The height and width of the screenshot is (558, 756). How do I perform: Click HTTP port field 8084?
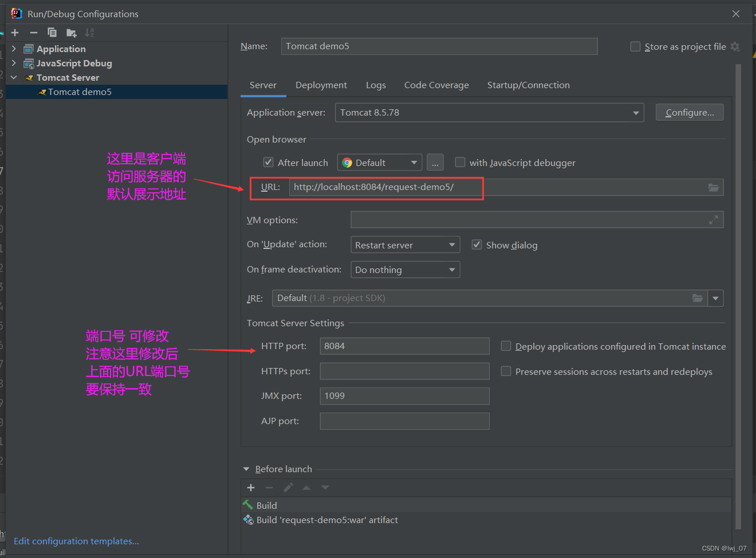404,346
